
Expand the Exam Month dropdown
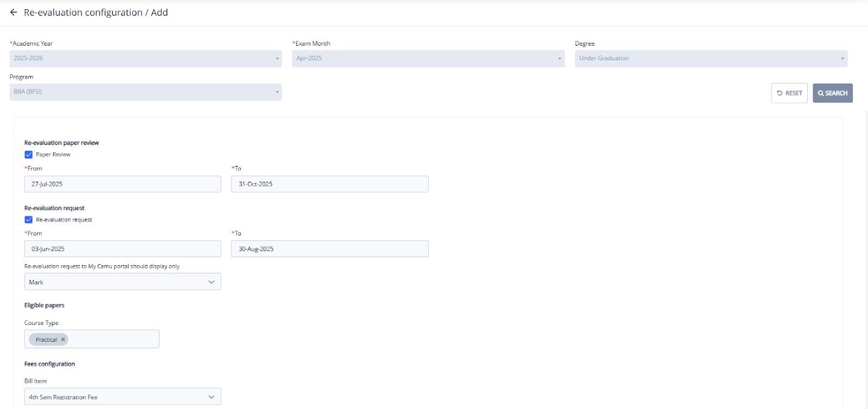point(428,59)
